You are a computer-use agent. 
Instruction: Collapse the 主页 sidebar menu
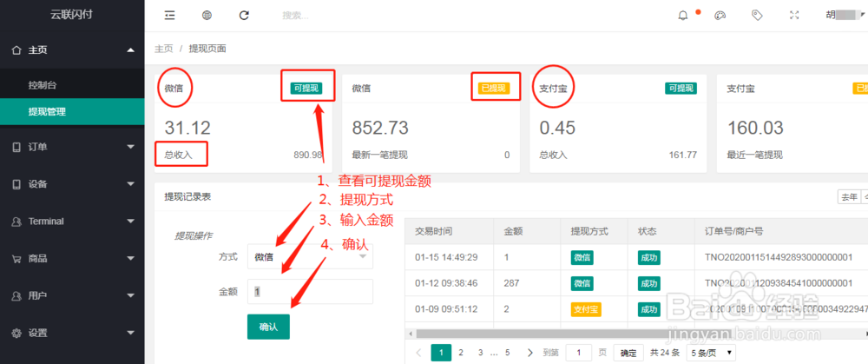[x=131, y=50]
